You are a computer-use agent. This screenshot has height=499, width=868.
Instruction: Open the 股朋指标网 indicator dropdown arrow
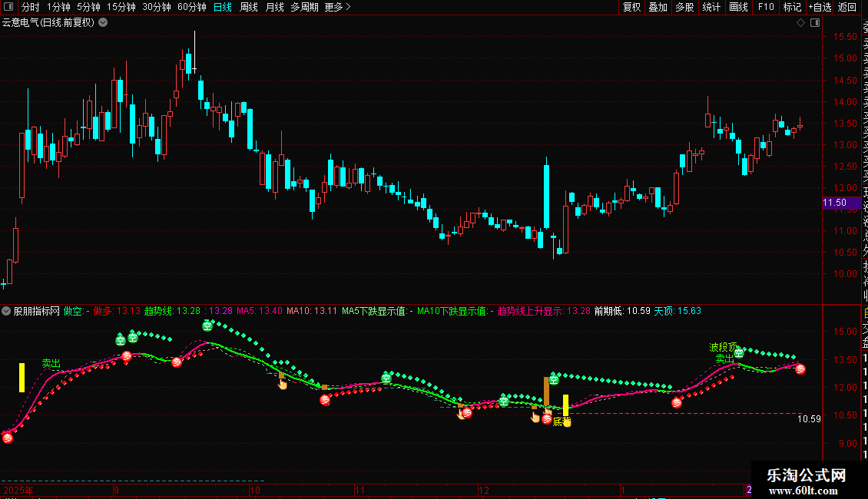point(6,311)
